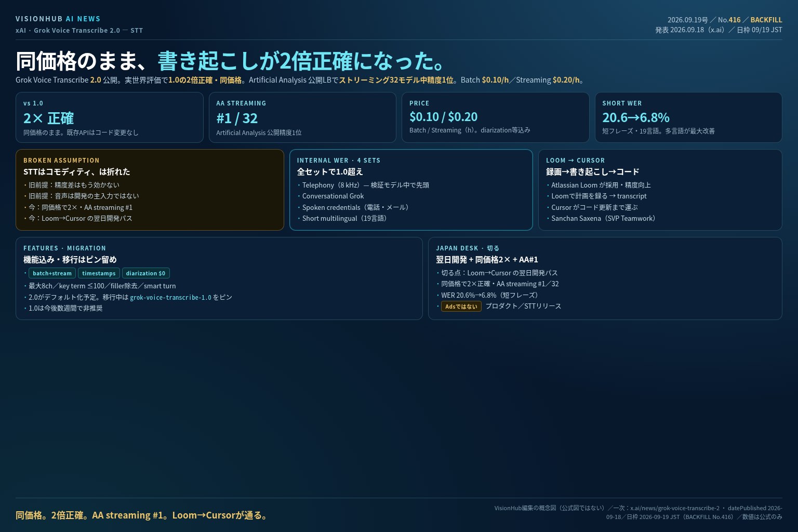
Task: Select the AA STREAMING card showing #1 / 32
Action: [302, 117]
